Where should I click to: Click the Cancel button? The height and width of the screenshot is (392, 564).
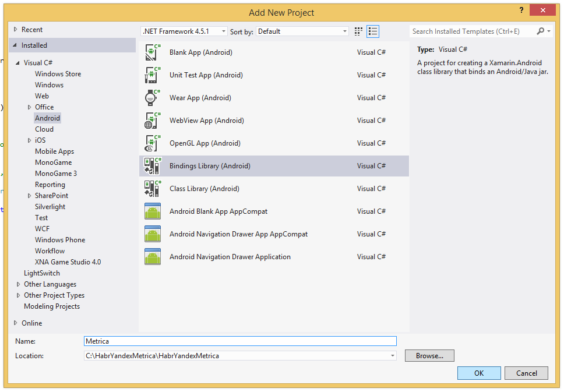coord(526,373)
